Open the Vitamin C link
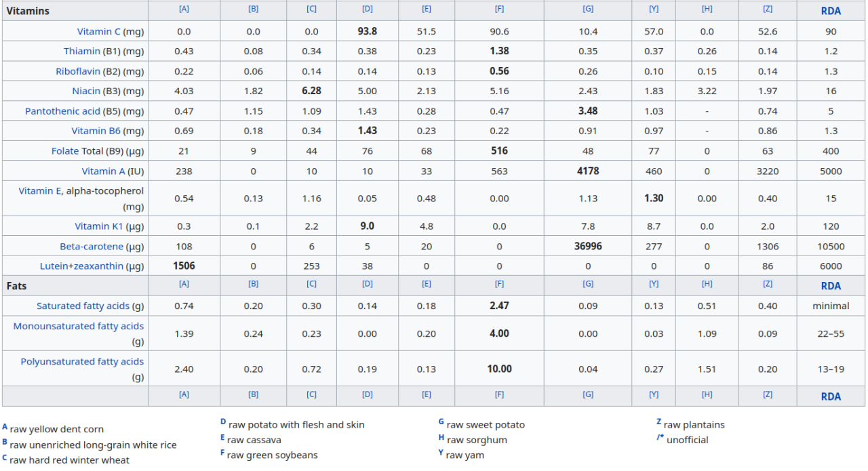 point(98,32)
